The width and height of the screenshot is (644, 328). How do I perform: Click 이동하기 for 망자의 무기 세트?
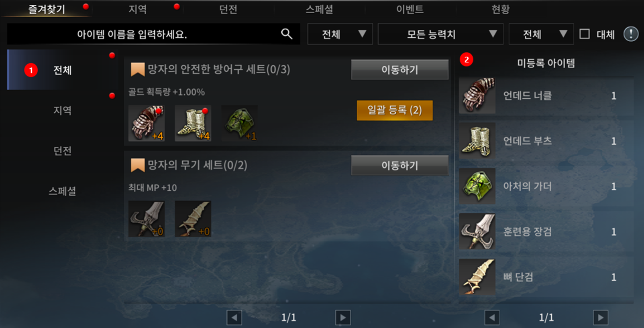400,165
